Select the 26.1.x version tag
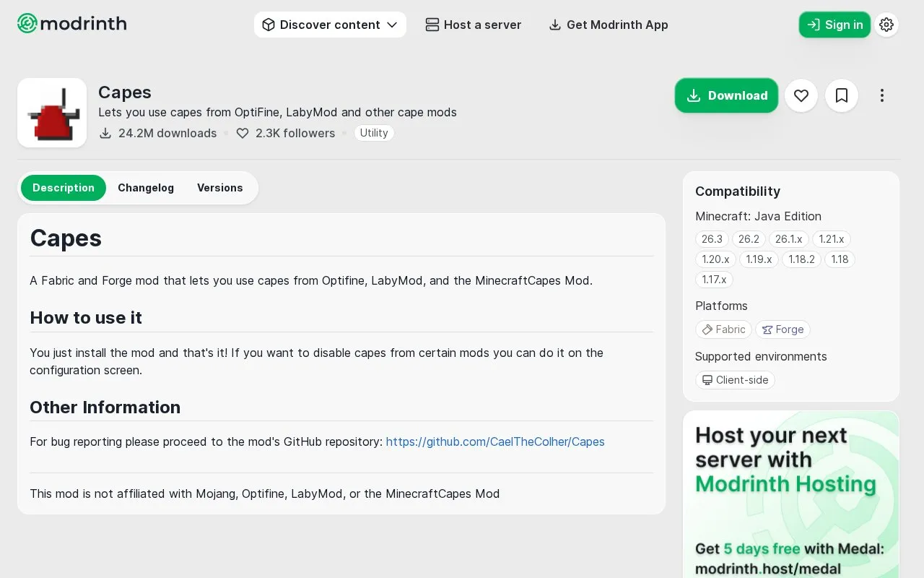 789,239
